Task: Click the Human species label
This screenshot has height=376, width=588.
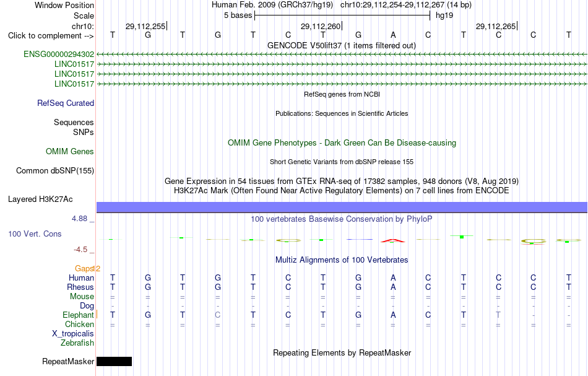Action: (x=81, y=278)
